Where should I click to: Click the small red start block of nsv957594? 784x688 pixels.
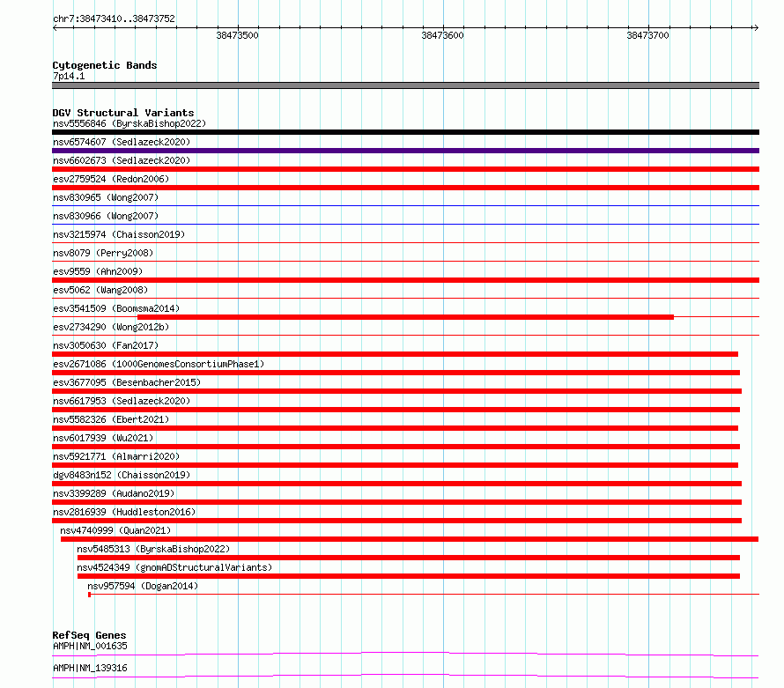(90, 595)
